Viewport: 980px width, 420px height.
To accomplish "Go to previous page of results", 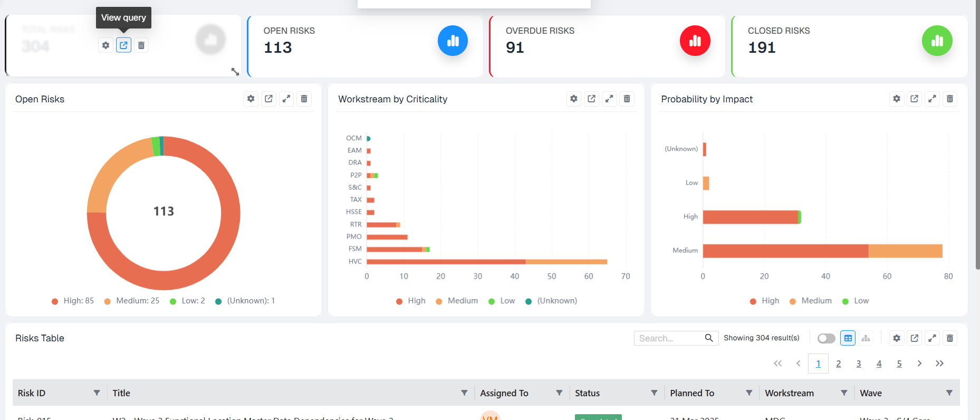I will (x=798, y=364).
